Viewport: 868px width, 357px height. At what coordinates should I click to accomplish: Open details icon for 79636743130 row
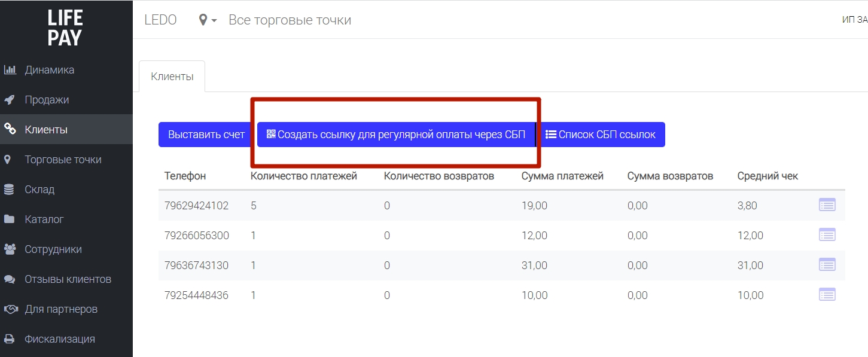[827, 265]
